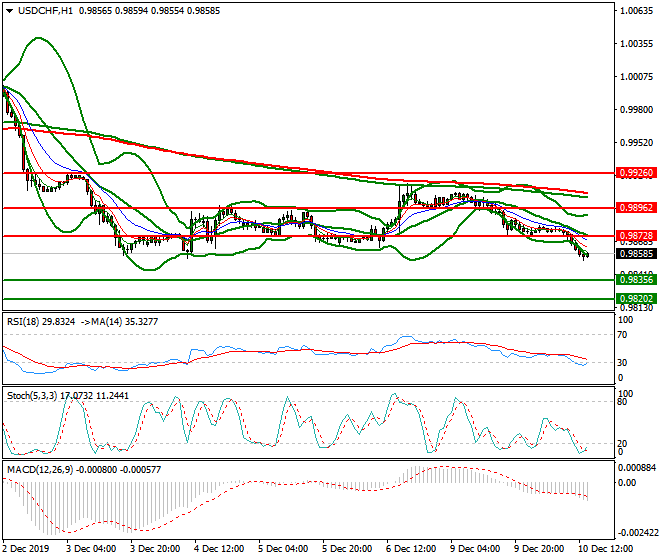Image resolution: width=660 pixels, height=560 pixels.
Task: Click the 4 Dec 12:00 time axis label
Action: pos(220,549)
